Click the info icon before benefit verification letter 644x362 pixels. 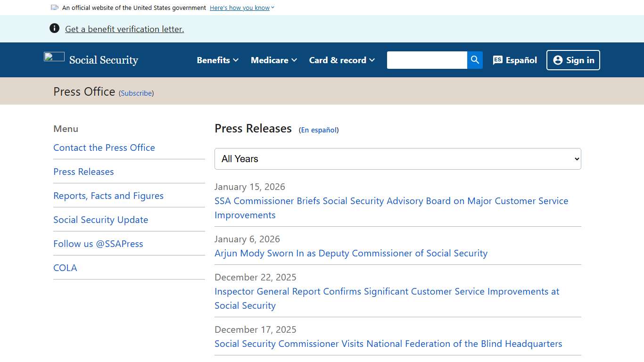[54, 28]
